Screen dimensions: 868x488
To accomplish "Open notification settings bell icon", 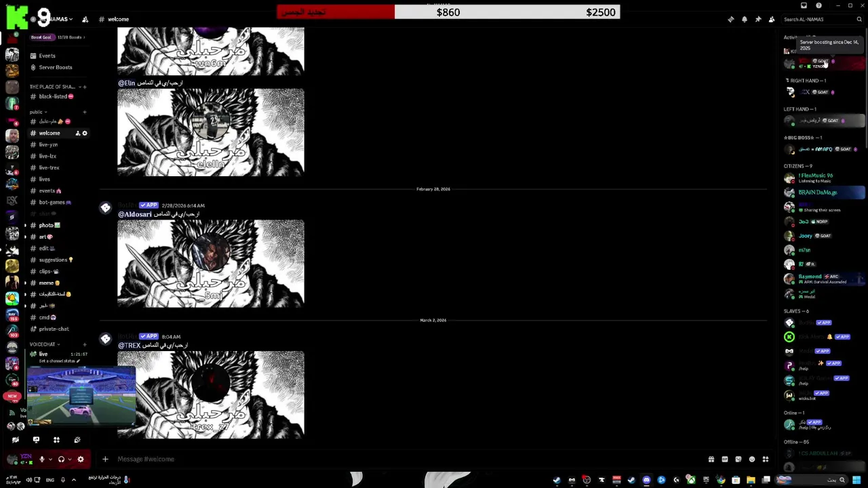I will [x=744, y=19].
